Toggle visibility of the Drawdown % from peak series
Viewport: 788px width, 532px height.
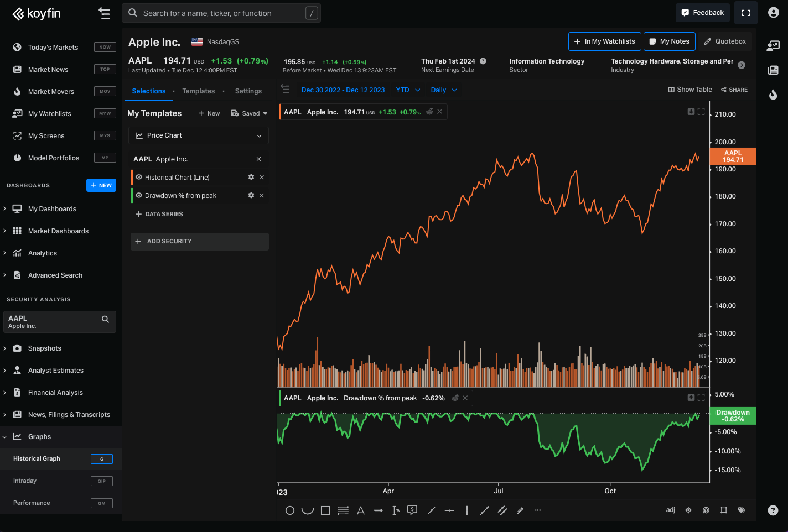coord(138,195)
